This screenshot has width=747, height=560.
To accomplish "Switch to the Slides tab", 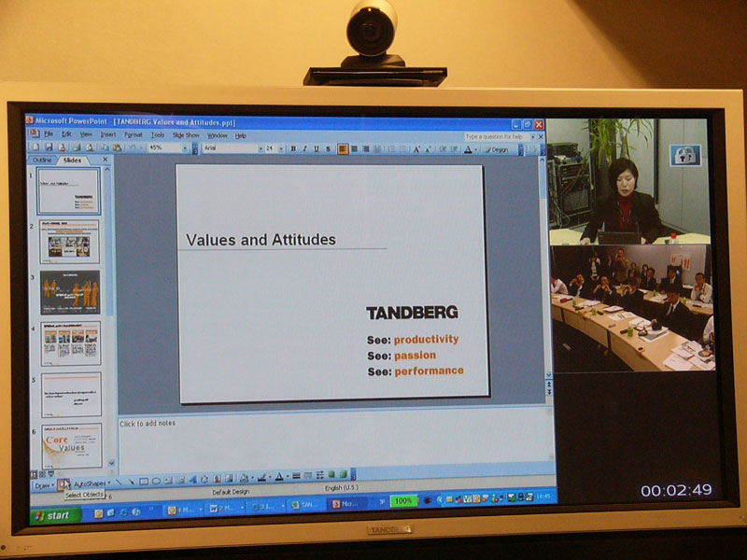I will pyautogui.click(x=73, y=160).
